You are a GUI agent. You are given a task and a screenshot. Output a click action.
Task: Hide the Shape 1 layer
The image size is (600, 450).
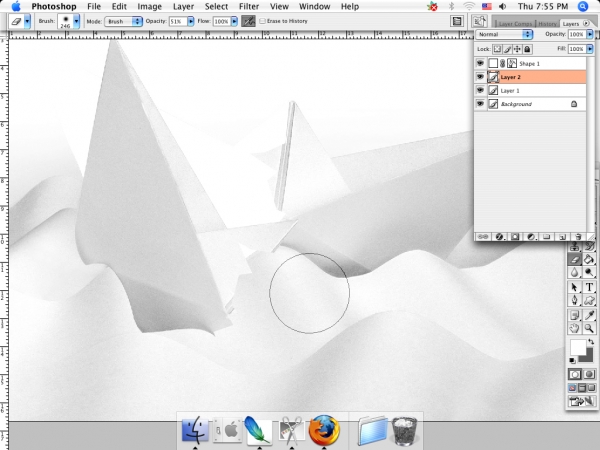point(480,63)
